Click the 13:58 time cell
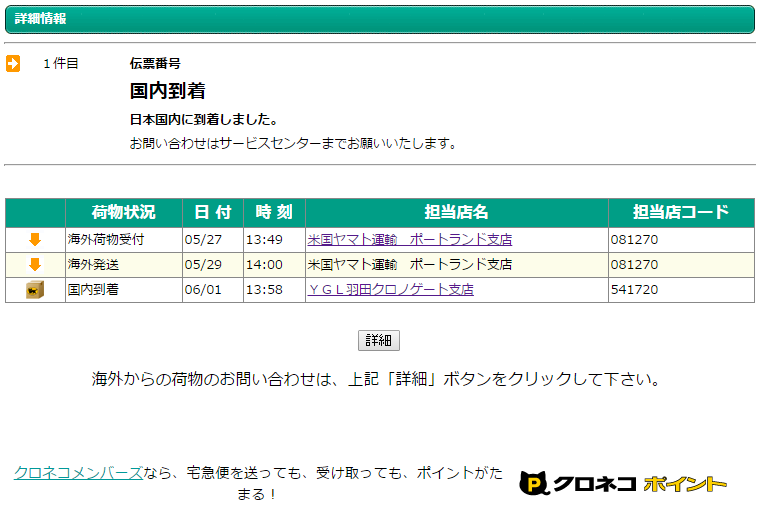The width and height of the screenshot is (758, 507). click(x=264, y=290)
